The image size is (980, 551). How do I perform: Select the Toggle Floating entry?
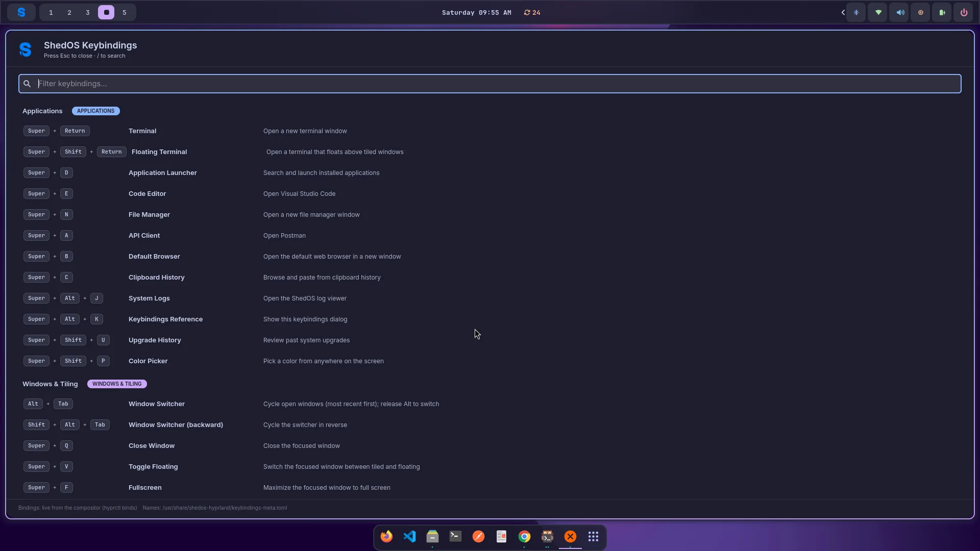point(153,467)
